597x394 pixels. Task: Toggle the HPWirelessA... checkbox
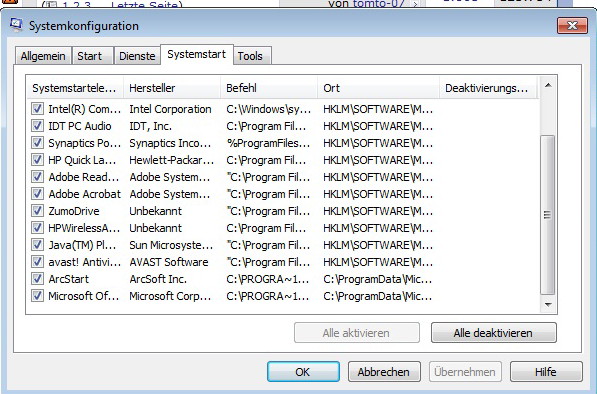[37, 228]
